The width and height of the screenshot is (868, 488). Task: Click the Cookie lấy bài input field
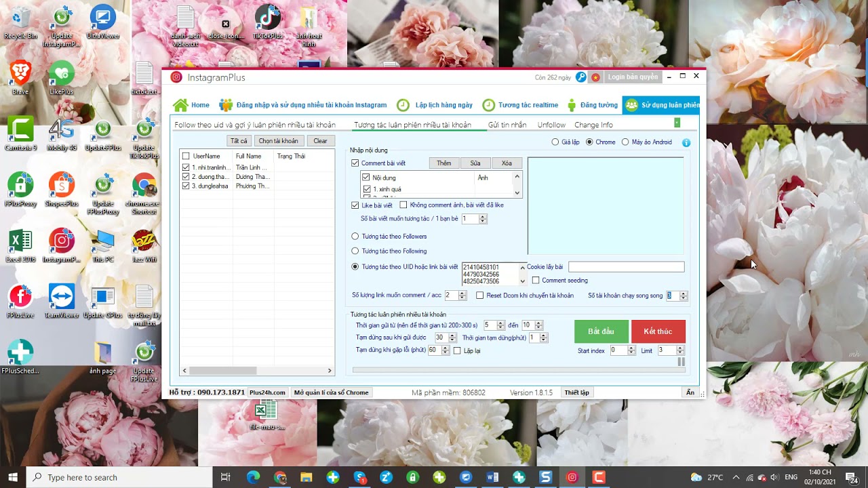(x=626, y=267)
